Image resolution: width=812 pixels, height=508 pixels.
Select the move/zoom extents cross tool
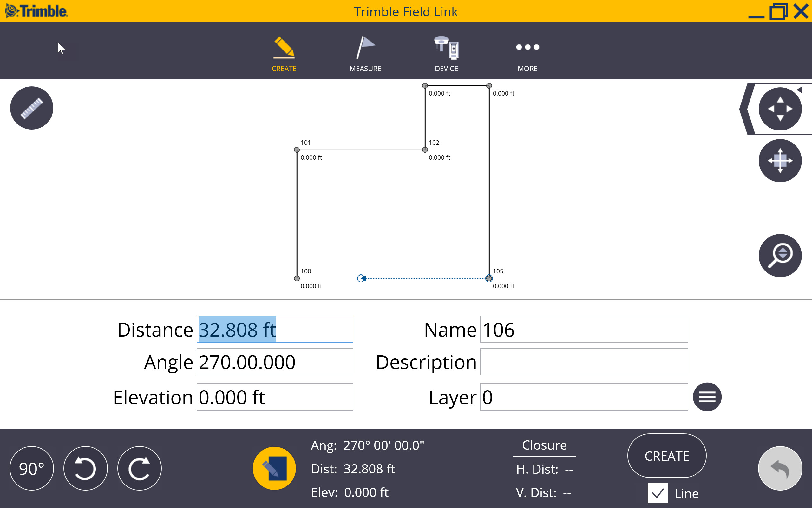[x=780, y=161]
